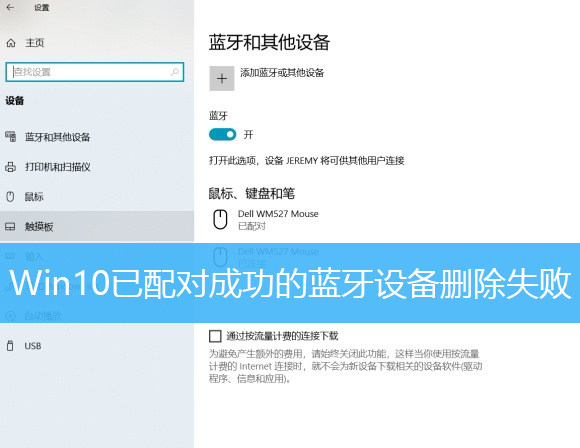Open the home icon labeled 主页

11,43
